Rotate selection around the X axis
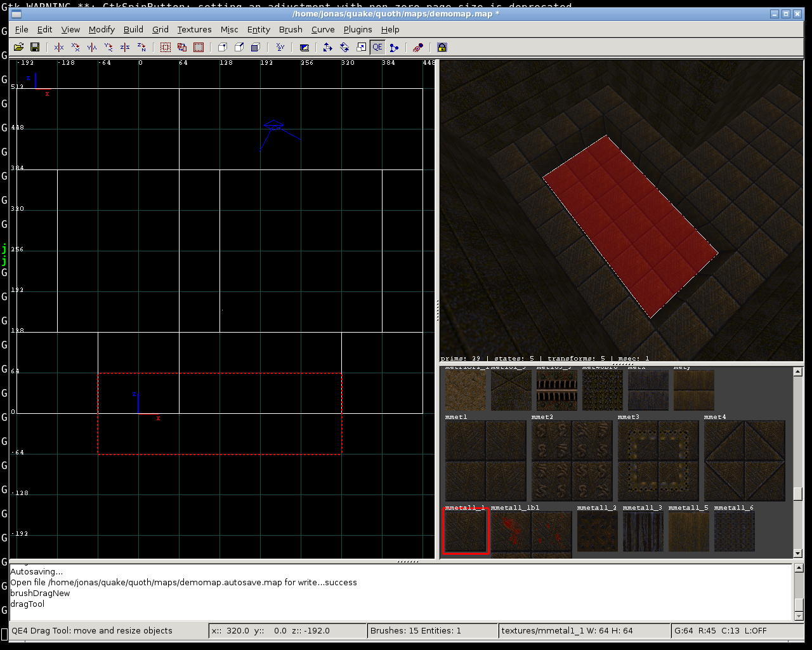 (x=75, y=47)
